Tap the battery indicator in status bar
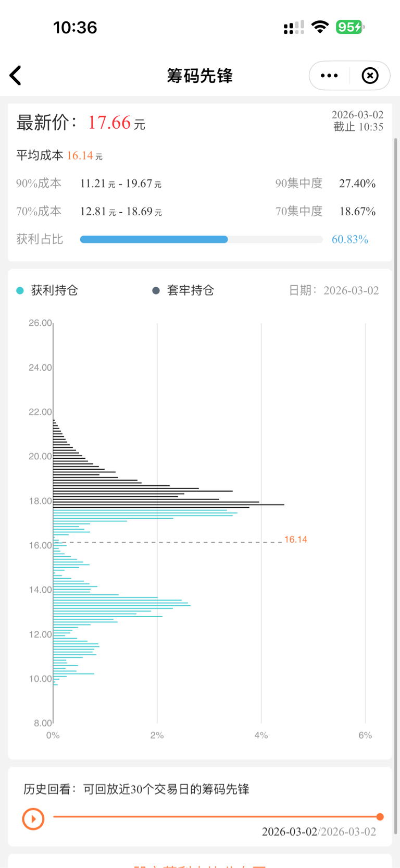 [x=350, y=27]
